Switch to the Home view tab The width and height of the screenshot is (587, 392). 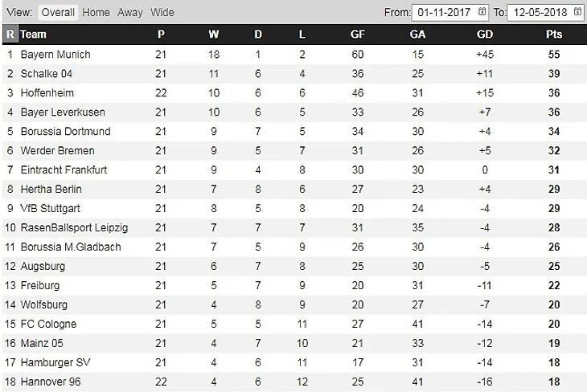coord(96,12)
